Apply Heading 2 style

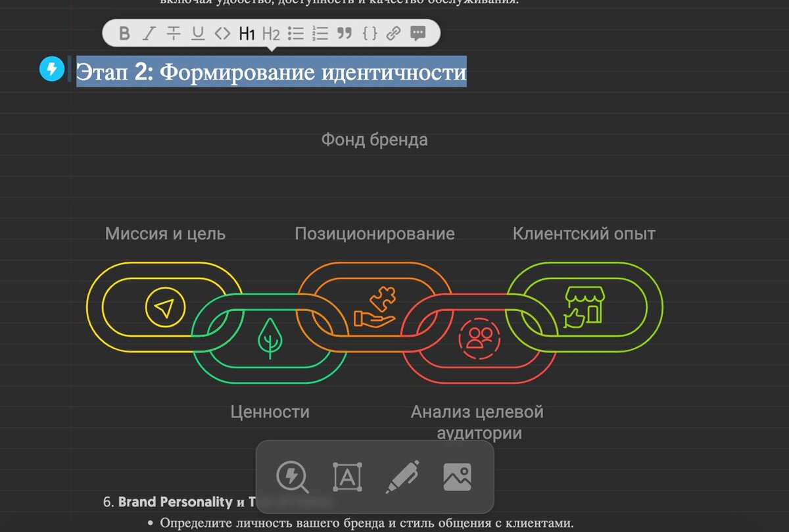[x=271, y=33]
